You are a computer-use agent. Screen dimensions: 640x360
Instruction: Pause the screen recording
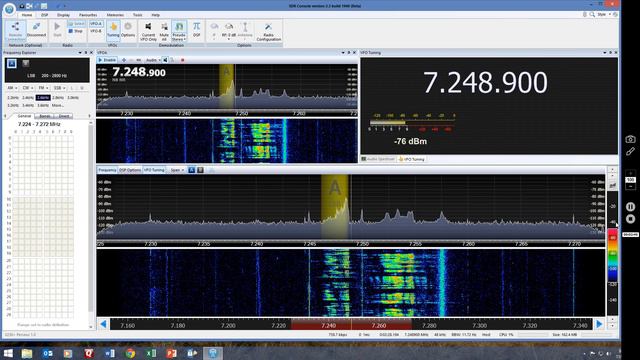click(x=630, y=207)
